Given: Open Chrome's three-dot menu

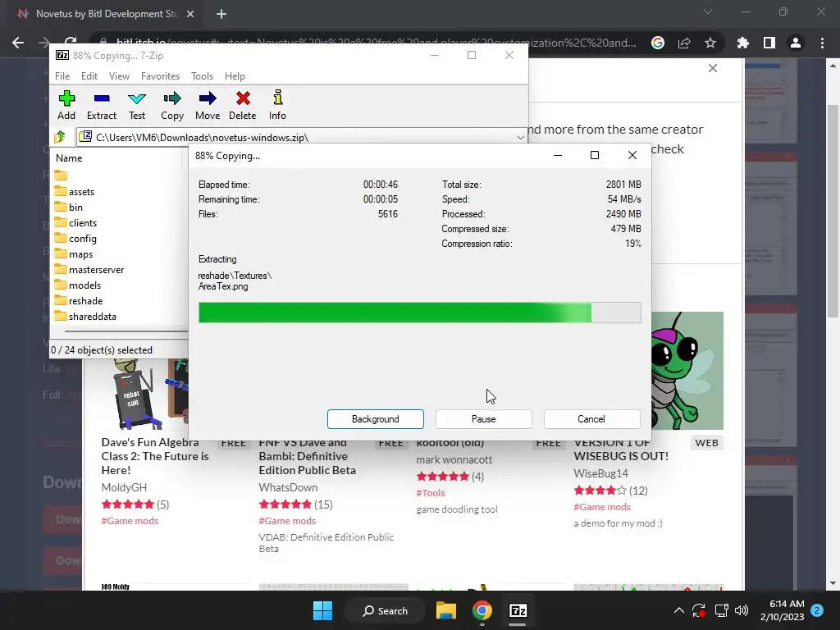Looking at the screenshot, I should [822, 43].
